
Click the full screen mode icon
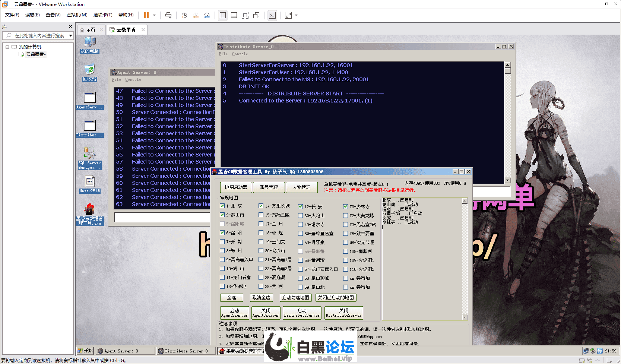tap(245, 15)
